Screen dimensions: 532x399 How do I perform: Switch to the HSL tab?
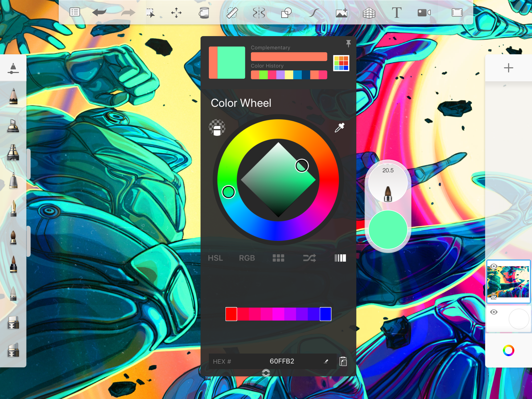(x=215, y=258)
